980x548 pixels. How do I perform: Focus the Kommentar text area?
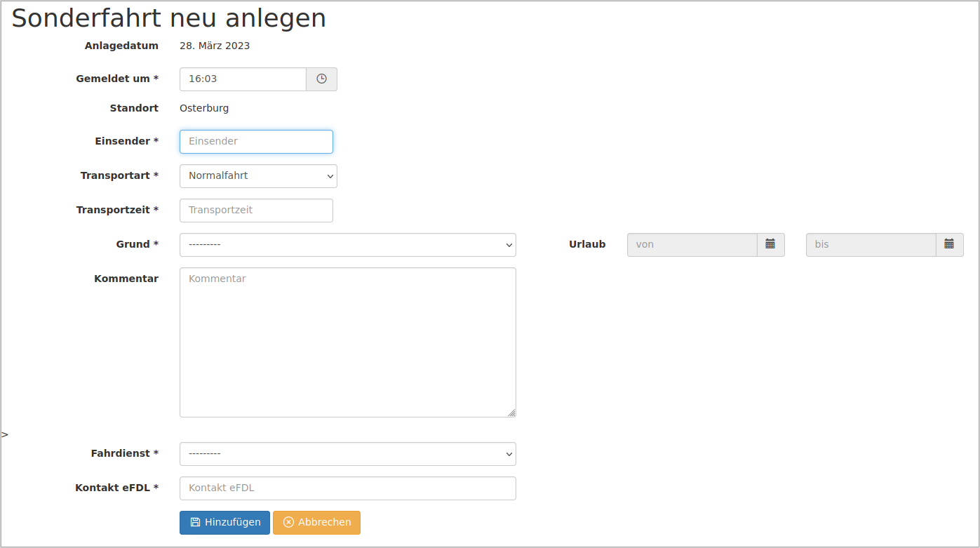[x=347, y=342]
